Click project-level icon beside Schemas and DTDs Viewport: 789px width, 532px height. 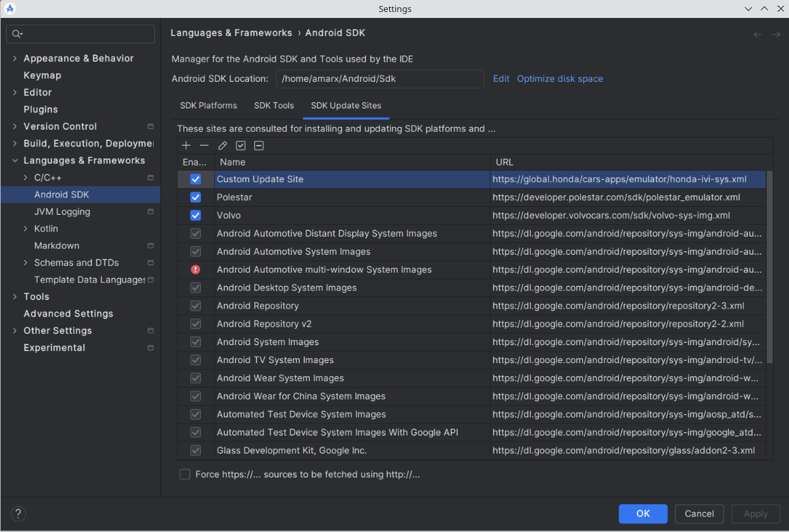click(150, 263)
